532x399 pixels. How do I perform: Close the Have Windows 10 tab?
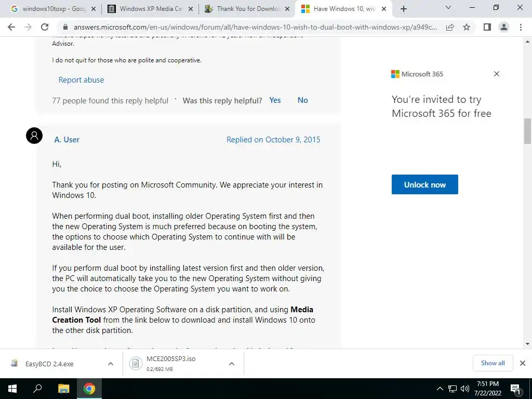click(384, 9)
